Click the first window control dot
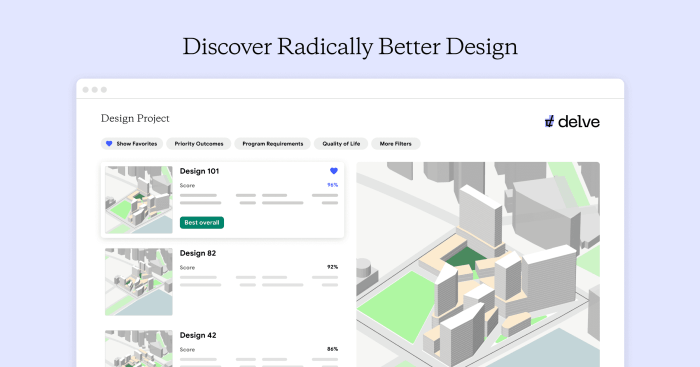The width and height of the screenshot is (700, 367). click(x=86, y=90)
